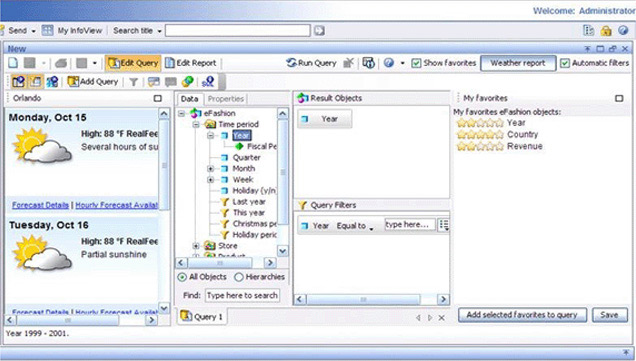Switch to the Data tab
Viewport: 636px width, 361px height.
(189, 99)
